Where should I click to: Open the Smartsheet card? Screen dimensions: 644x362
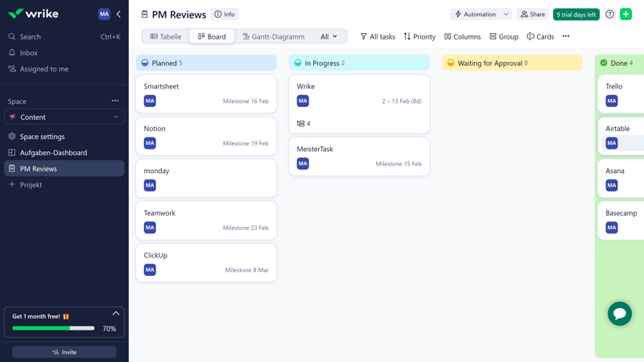pos(206,93)
